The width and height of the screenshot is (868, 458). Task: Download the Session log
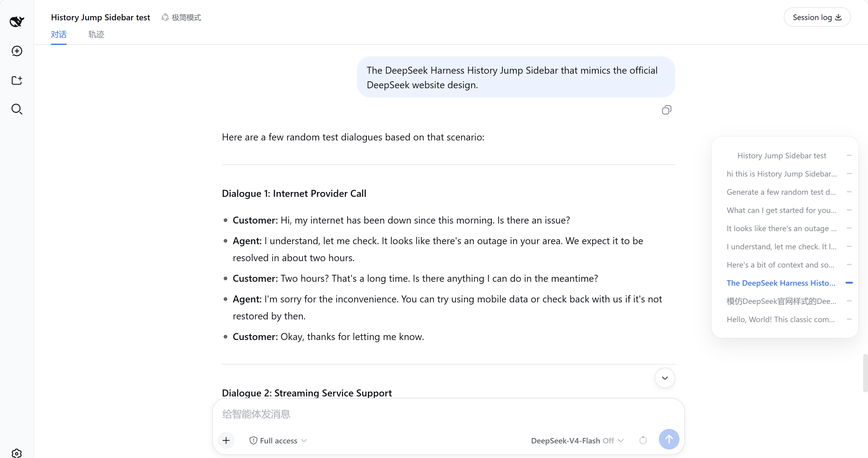(817, 17)
